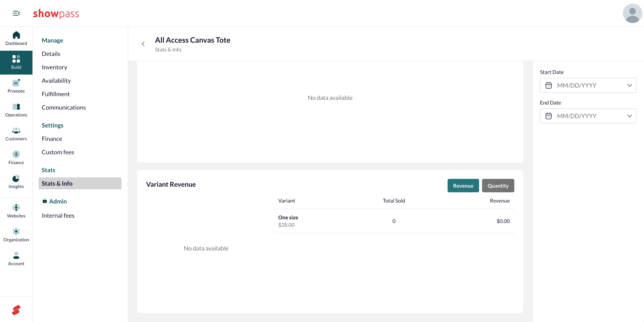Open the Availability menu item
This screenshot has width=644, height=322.
click(56, 80)
